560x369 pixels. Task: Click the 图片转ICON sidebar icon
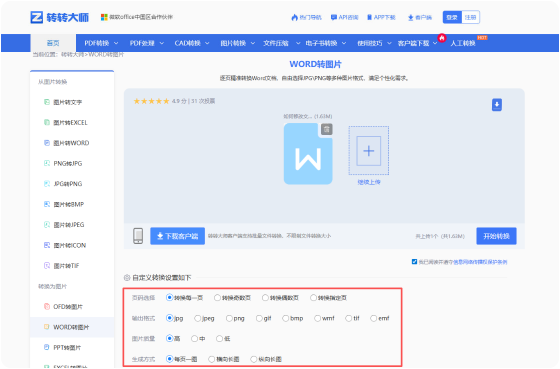pyautogui.click(x=47, y=245)
